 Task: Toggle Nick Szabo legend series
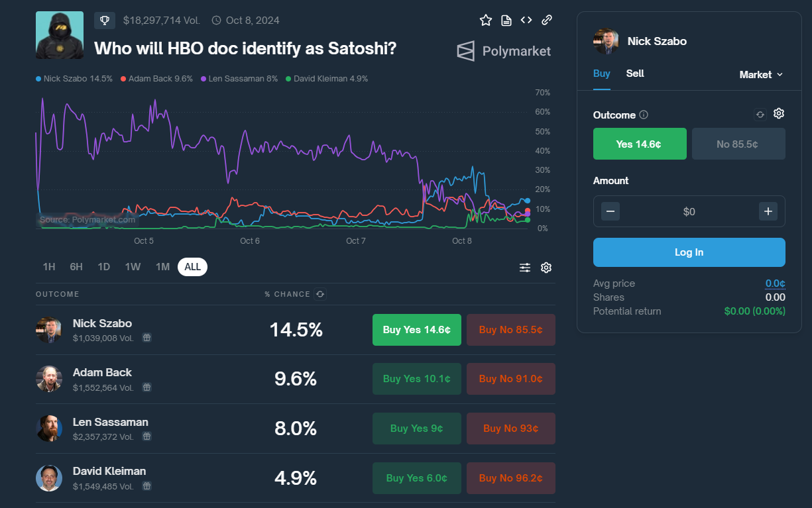click(x=74, y=79)
